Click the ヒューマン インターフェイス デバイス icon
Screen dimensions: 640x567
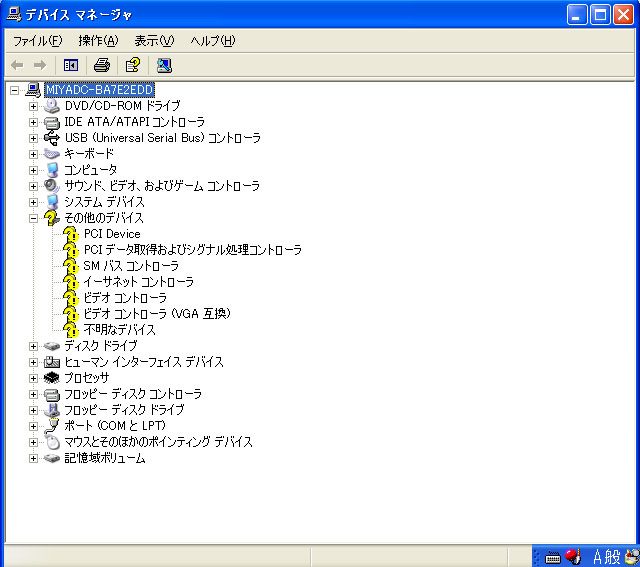[52, 362]
